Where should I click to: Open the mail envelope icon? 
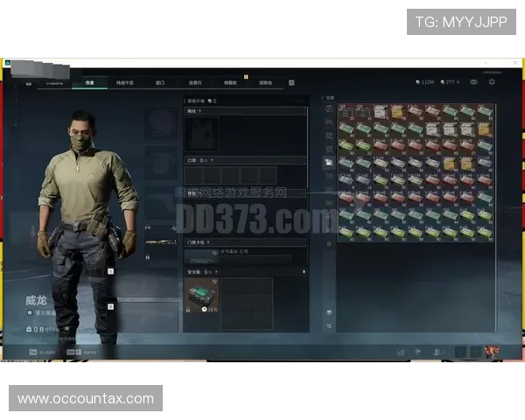pyautogui.click(x=473, y=82)
